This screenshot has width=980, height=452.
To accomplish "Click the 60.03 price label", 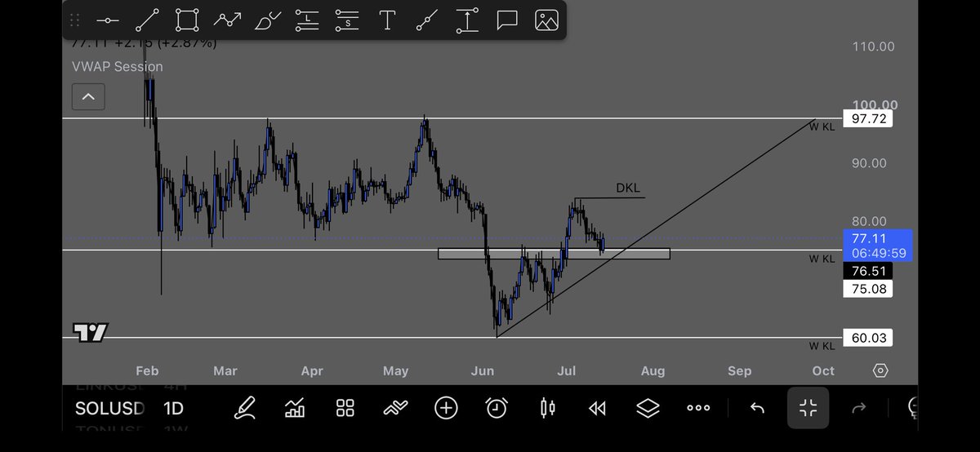I will (867, 338).
